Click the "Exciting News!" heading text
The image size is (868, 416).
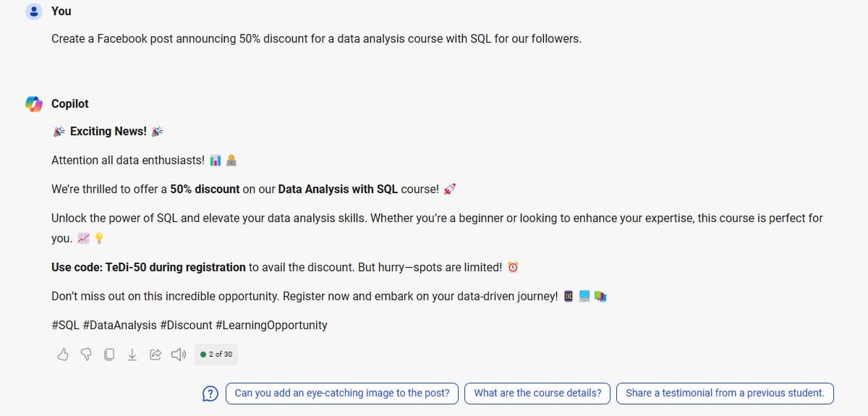tap(108, 131)
